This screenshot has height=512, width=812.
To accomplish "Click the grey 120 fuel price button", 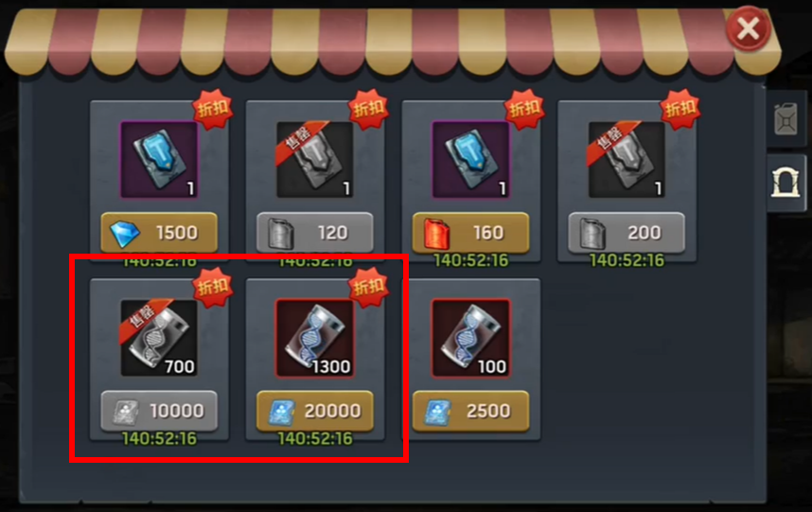I will [x=315, y=233].
